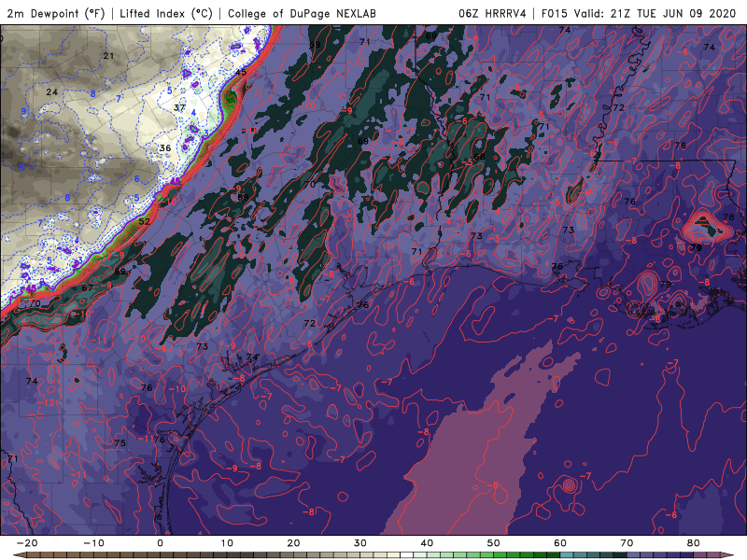Click the dewpoint value '68' on map
Screen dimensions: 747x560
pos(479,157)
